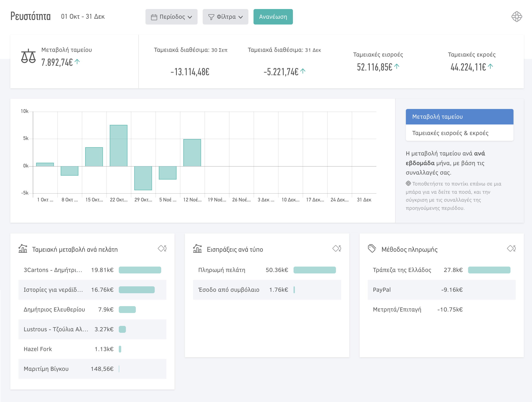
Task: Click chart icon of Εισπράξεις ανά τύπο
Action: (198, 249)
